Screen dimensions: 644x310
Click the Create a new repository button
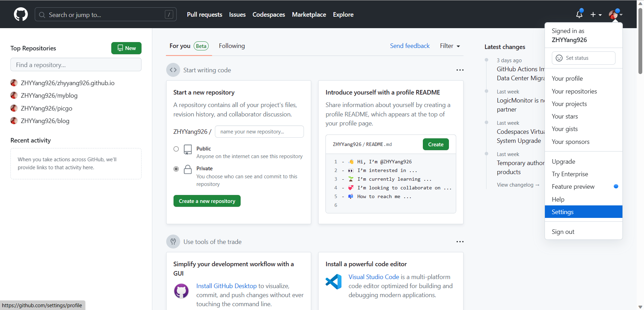click(x=207, y=201)
